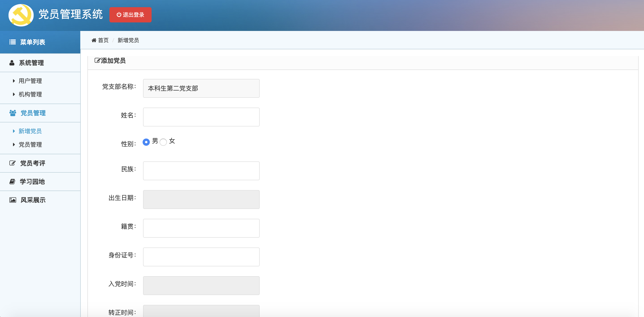644x317 pixels.
Task: Open the 党员管理 sub-item in sidebar
Action: click(x=30, y=145)
